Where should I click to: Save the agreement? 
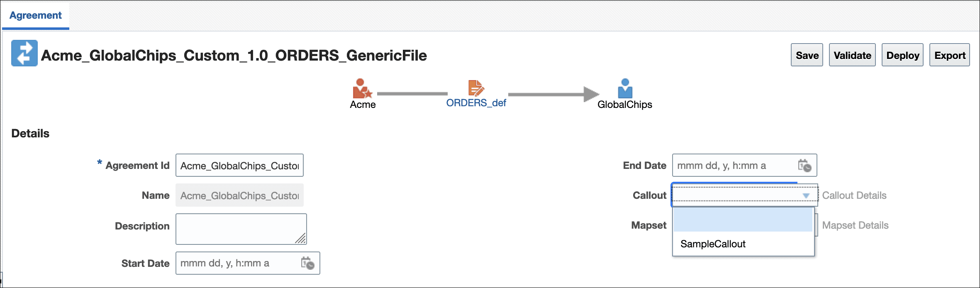point(807,55)
